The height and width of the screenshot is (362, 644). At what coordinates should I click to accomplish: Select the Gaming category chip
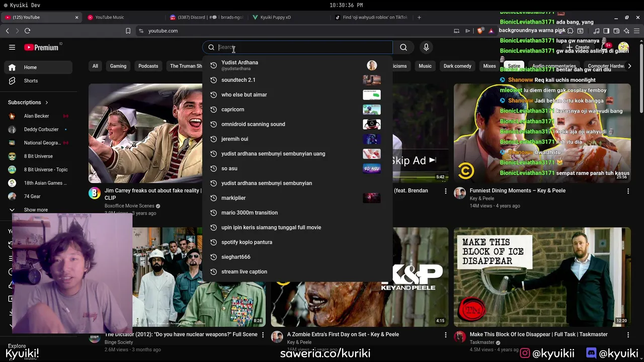[118, 66]
